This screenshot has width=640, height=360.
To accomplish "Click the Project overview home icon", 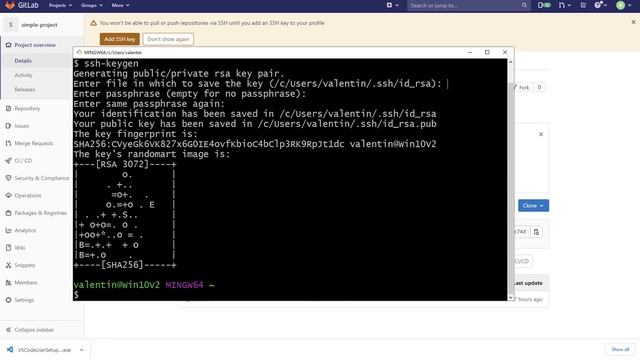I will tap(8, 45).
